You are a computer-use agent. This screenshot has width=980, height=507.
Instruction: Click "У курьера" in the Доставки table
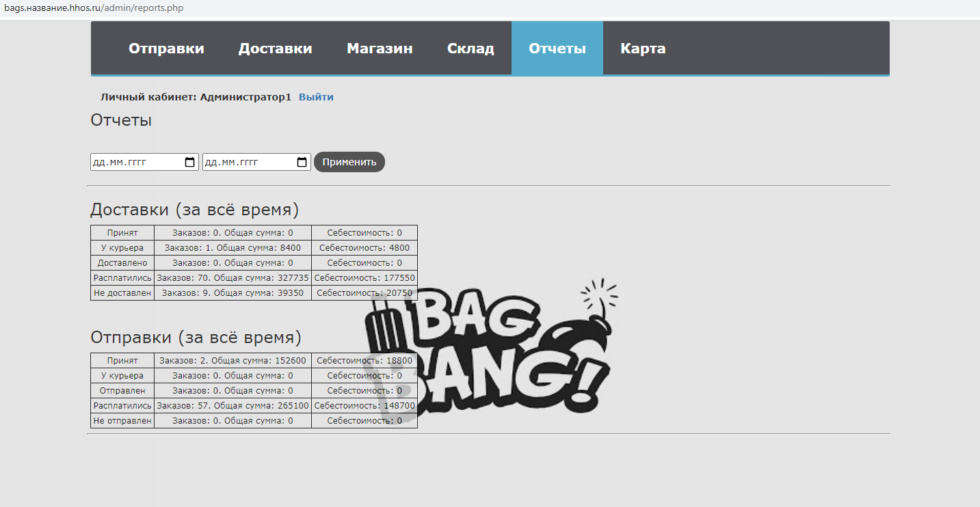click(122, 248)
